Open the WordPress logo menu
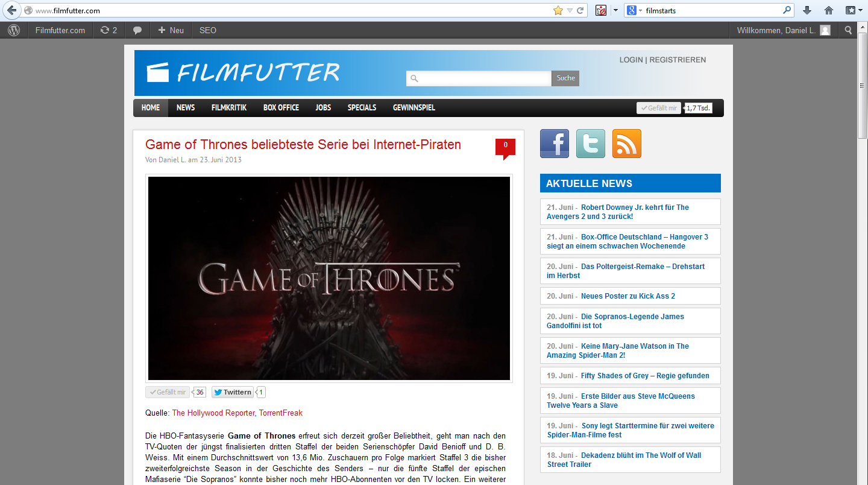Image resolution: width=868 pixels, height=485 pixels. 14,30
